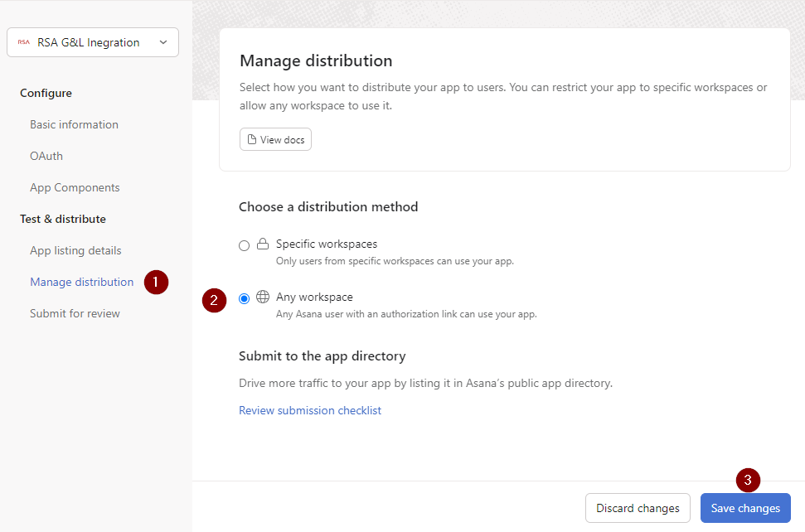Go to the OAuth settings page
This screenshot has width=805, height=532.
click(x=46, y=156)
